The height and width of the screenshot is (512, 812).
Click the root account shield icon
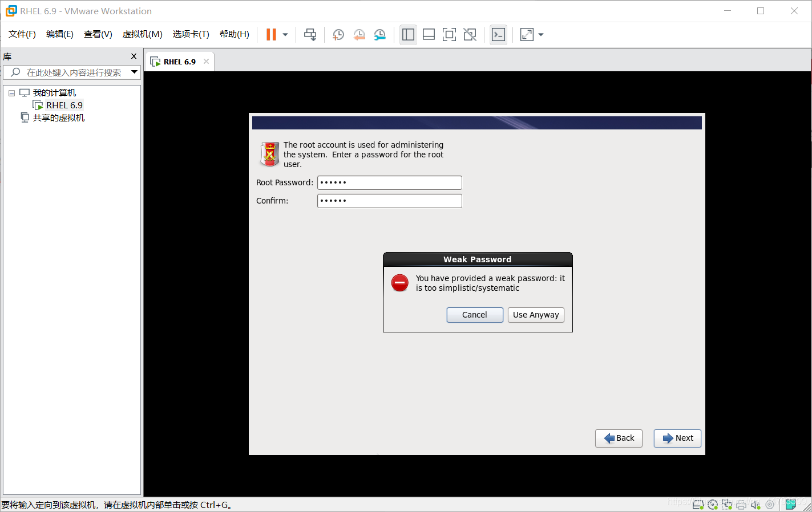pos(269,154)
